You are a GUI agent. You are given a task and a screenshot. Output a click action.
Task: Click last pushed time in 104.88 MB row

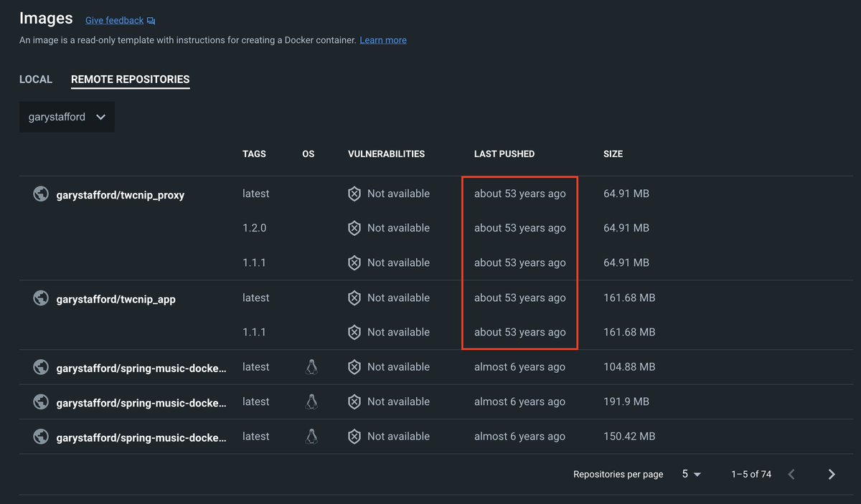[519, 367]
